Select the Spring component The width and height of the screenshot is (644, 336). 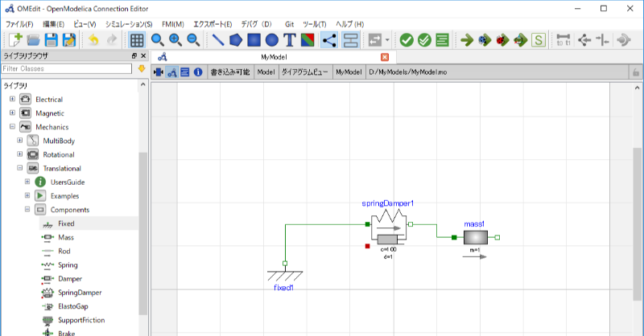68,265
